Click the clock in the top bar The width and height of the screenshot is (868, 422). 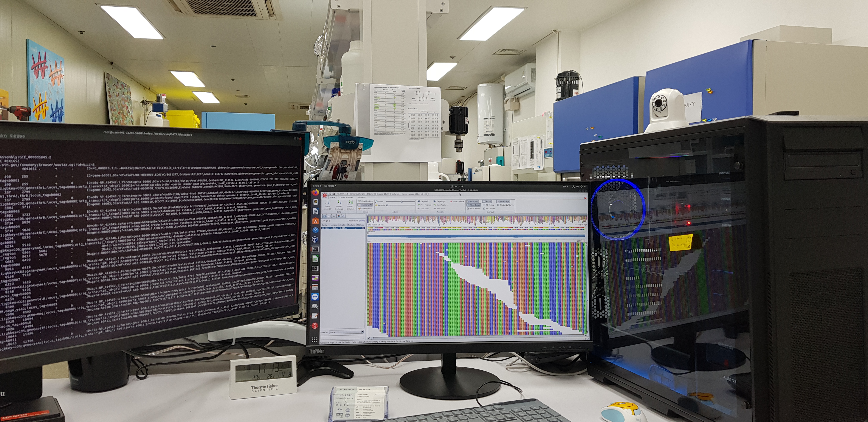click(x=457, y=186)
